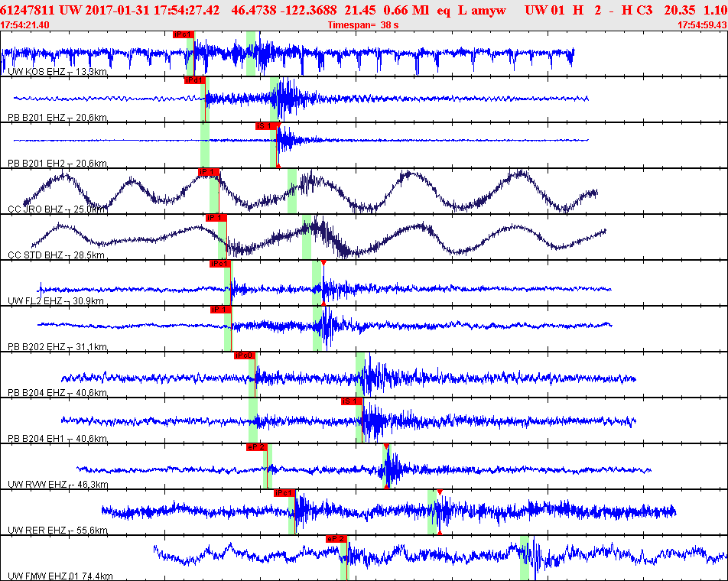Select the iPd1 pick flag on B201 EHZ
The image size is (728, 581).
pos(194,80)
